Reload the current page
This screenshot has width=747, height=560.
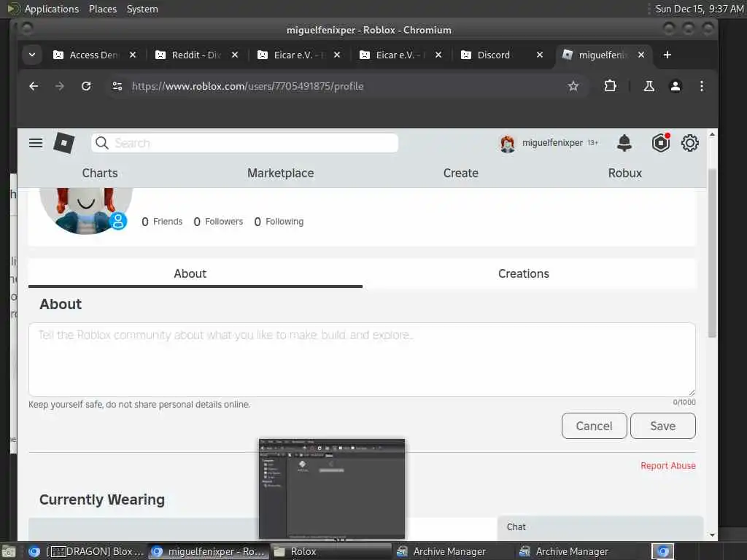[x=86, y=86]
